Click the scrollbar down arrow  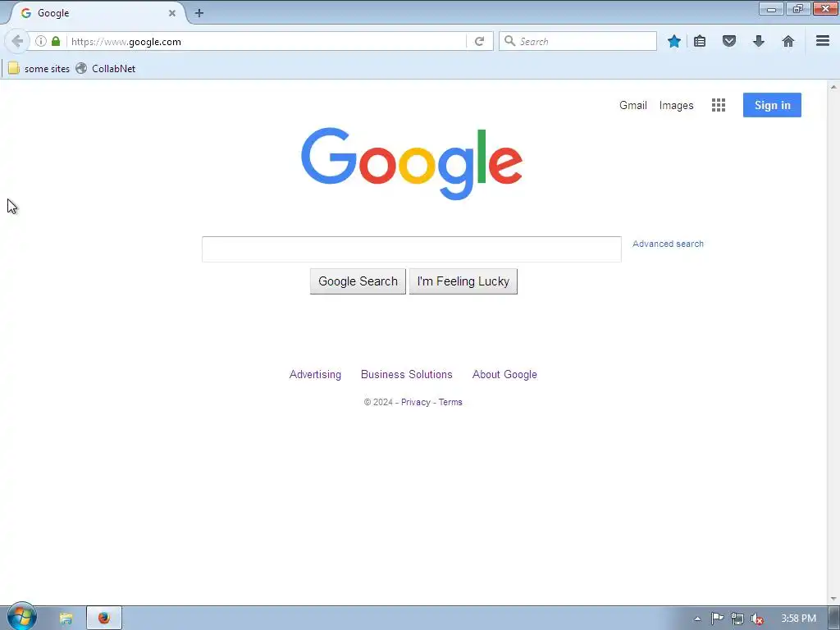[833, 599]
